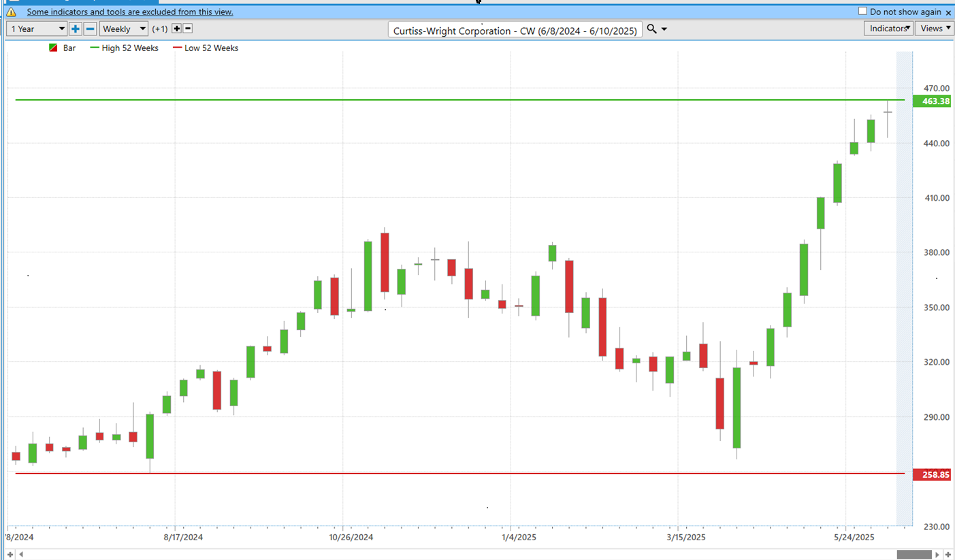Click the 350.00 price axis label
Screen dimensions: 955x560
(x=936, y=308)
